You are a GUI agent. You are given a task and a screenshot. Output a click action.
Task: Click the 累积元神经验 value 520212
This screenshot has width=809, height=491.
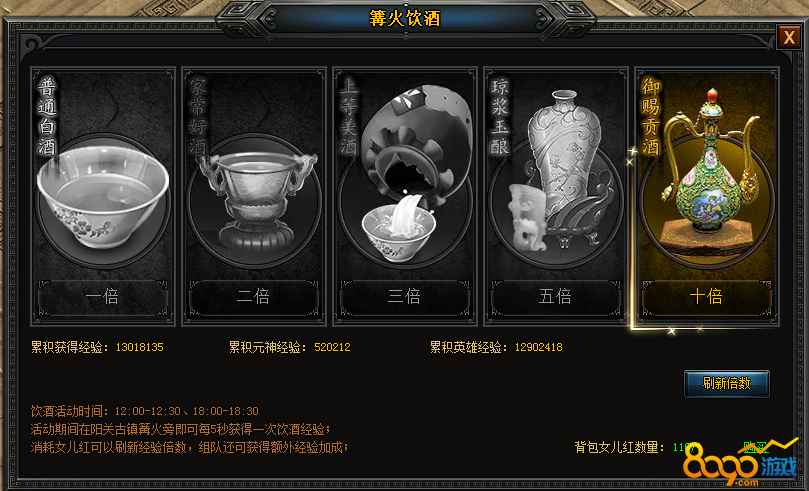click(x=332, y=347)
